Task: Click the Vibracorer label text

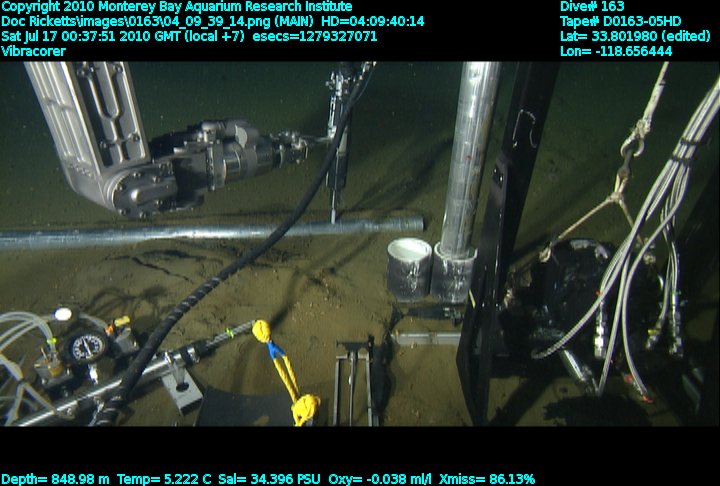Action: click(34, 51)
